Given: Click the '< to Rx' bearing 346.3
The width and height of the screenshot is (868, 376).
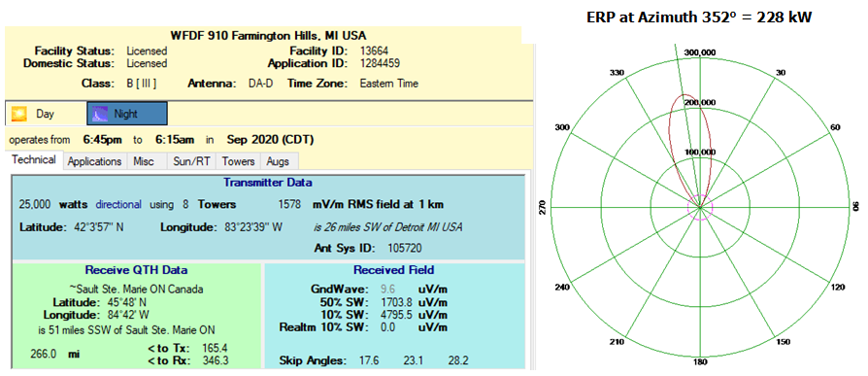Looking at the screenshot, I should pos(217,360).
